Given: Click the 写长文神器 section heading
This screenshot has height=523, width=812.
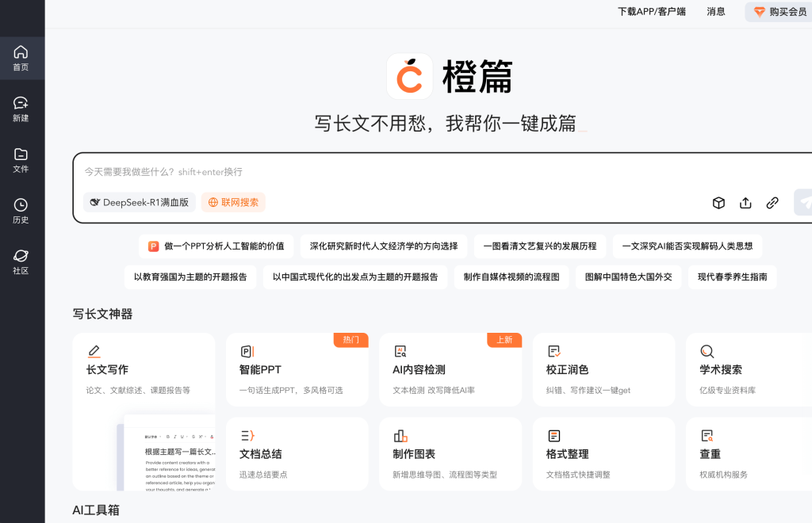Looking at the screenshot, I should (x=102, y=314).
